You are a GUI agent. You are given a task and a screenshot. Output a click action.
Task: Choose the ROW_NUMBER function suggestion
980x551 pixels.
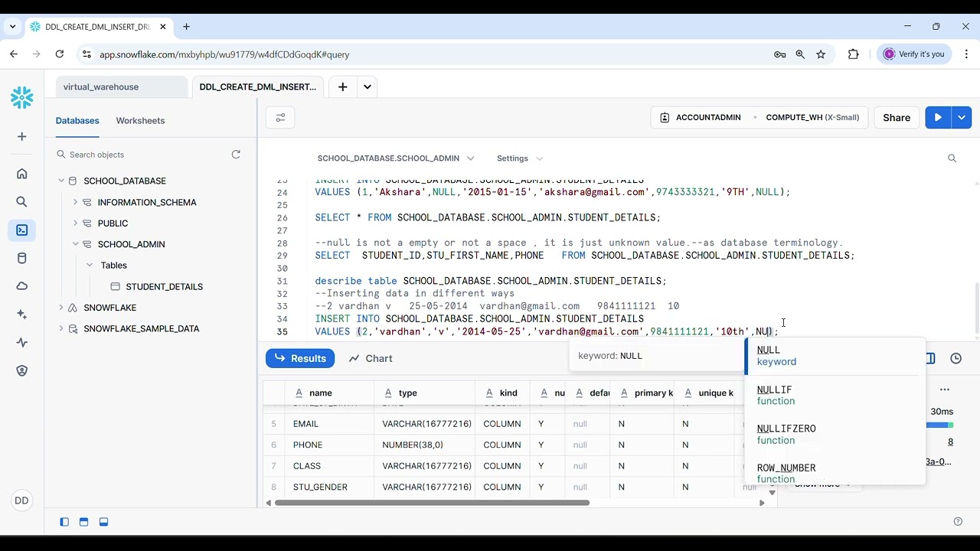(x=835, y=473)
